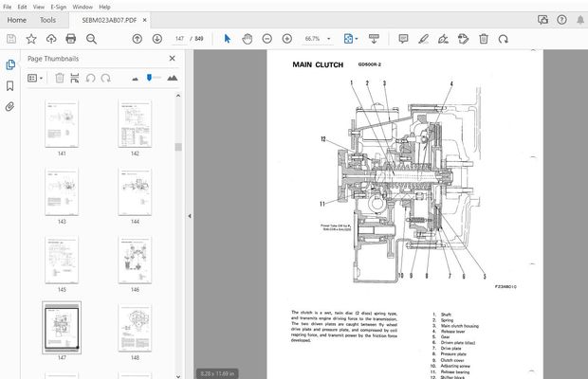
Task: Open the Edit menu
Action: [22, 7]
